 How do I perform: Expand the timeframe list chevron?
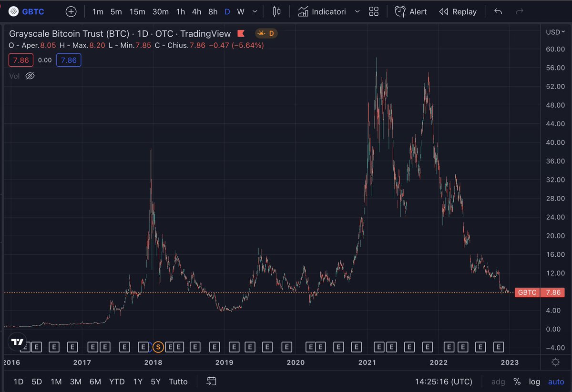click(x=255, y=11)
